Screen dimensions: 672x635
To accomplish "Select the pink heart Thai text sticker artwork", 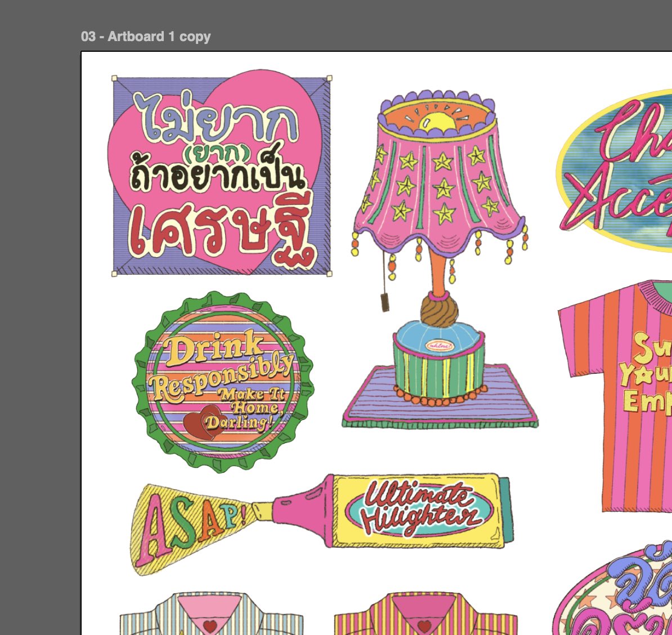I will pyautogui.click(x=221, y=172).
